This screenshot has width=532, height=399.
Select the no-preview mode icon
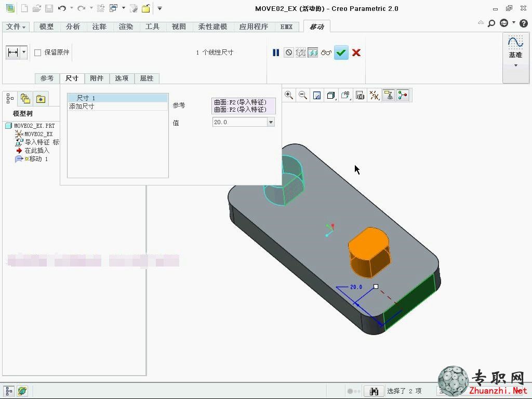click(x=288, y=52)
